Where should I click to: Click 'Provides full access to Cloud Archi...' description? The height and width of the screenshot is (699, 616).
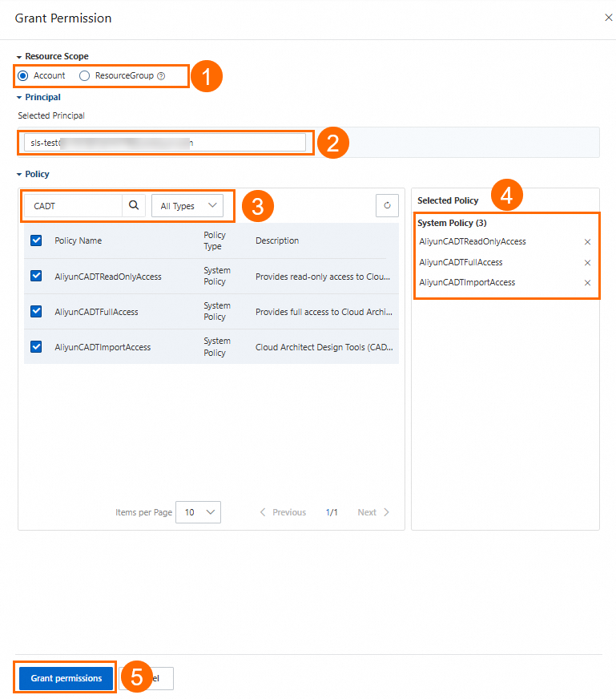point(324,312)
